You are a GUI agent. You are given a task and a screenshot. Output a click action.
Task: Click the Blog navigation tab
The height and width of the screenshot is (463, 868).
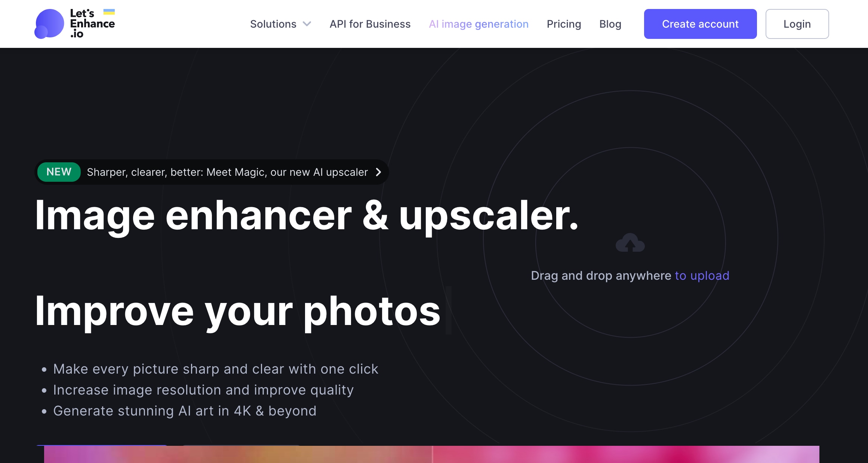(x=610, y=24)
